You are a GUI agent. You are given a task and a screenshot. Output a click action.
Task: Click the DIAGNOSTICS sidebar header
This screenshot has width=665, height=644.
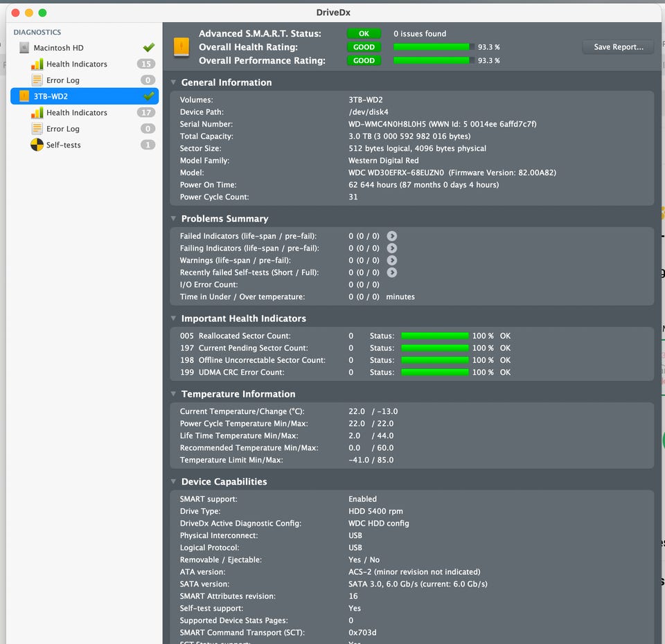(x=37, y=33)
